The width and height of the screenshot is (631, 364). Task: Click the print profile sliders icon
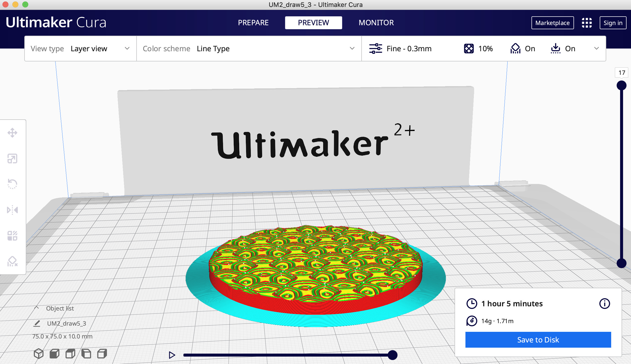pyautogui.click(x=375, y=49)
